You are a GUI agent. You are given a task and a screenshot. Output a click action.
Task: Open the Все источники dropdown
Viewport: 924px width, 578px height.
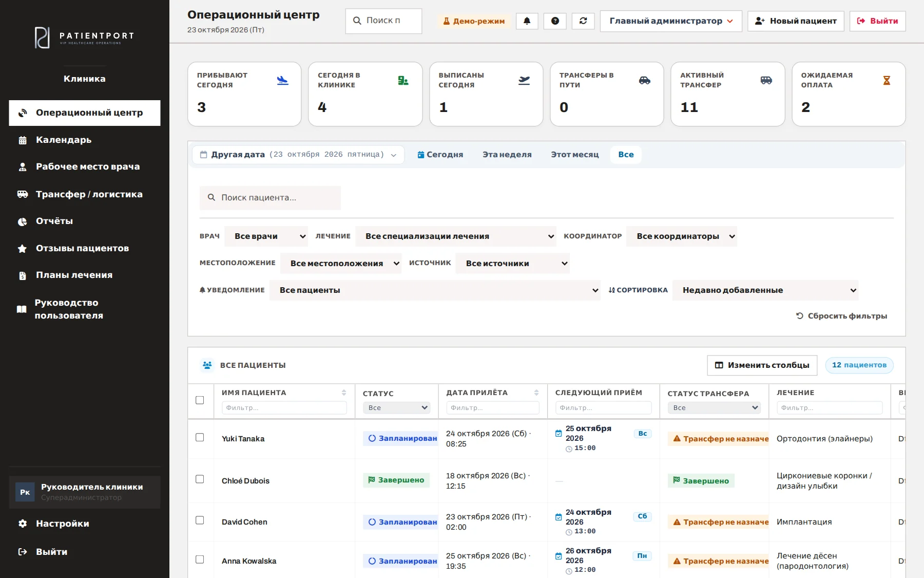(x=512, y=264)
